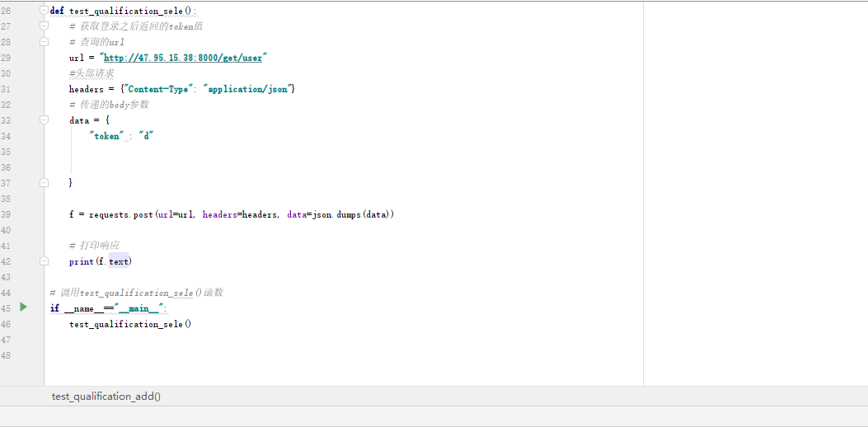Collapse the data dictionary fold at line 33
The width and height of the screenshot is (868, 427).
(45, 120)
